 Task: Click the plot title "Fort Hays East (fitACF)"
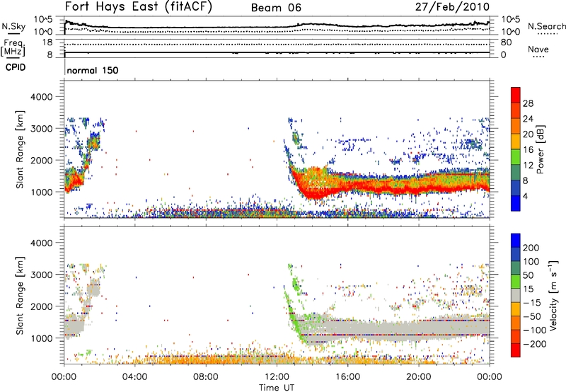tap(139, 7)
